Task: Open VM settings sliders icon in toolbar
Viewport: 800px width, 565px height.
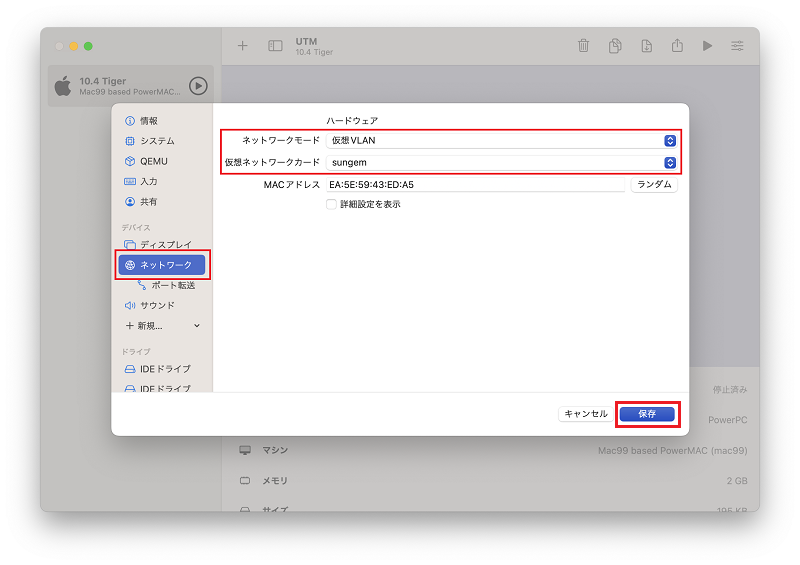Action: (x=737, y=46)
